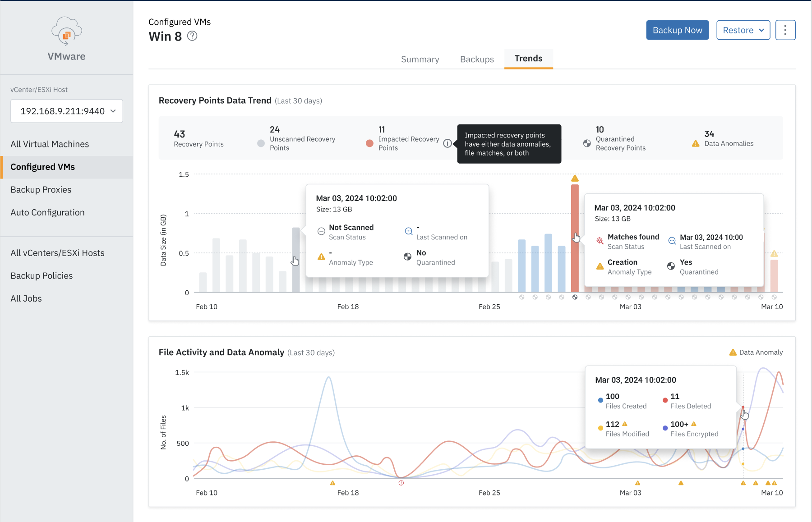
Task: Click the Quarantined Recovery Points pie icon
Action: tap(586, 143)
